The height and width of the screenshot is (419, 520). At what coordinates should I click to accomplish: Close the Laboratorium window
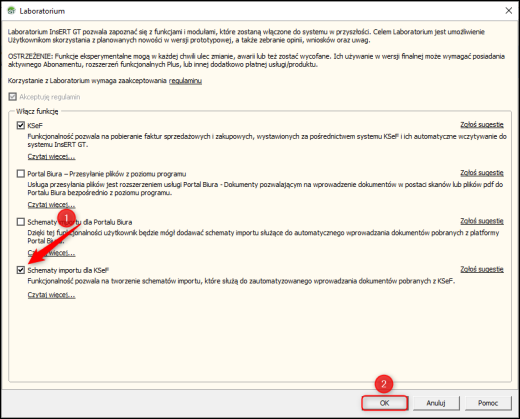point(509,11)
